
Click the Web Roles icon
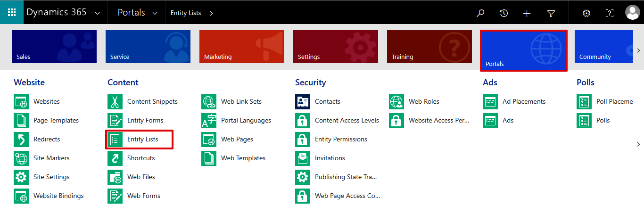point(396,102)
